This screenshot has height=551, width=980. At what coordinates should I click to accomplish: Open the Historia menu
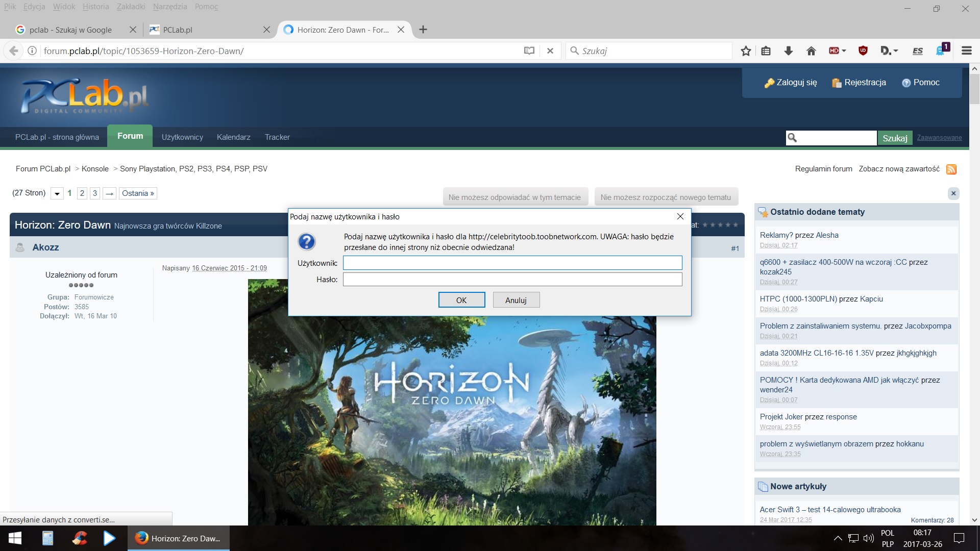[95, 7]
